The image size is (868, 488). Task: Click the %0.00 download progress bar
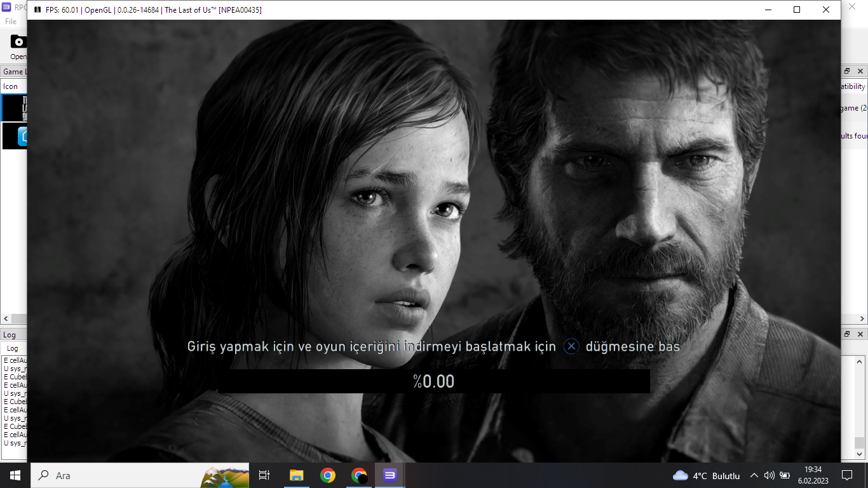point(433,381)
